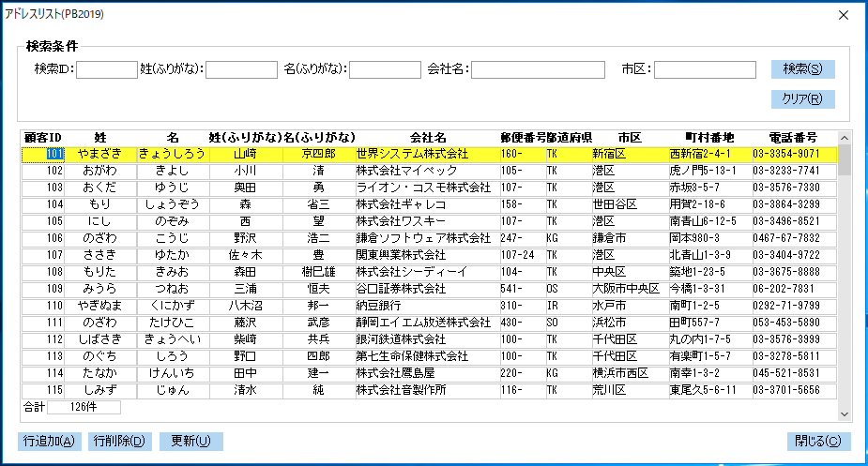Image resolution: width=868 pixels, height=466 pixels.
Task: Click the たなか surname cell
Action: coord(100,373)
